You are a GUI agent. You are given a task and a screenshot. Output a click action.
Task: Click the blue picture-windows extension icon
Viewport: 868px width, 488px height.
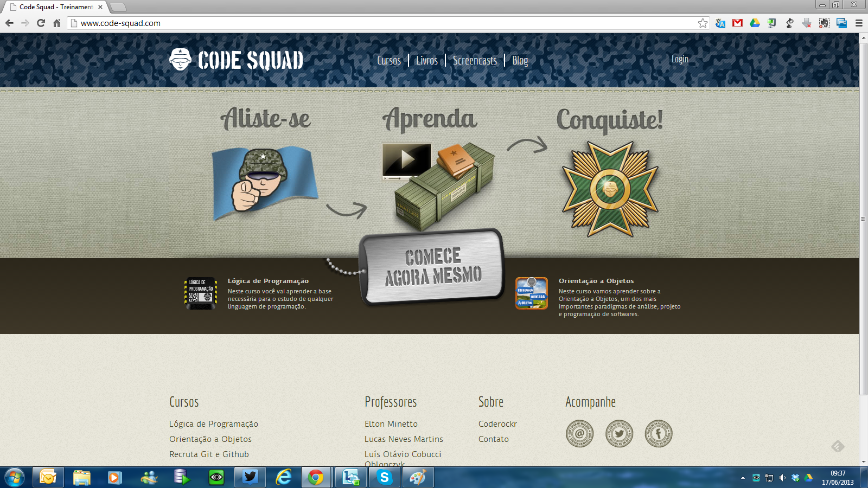pyautogui.click(x=841, y=23)
